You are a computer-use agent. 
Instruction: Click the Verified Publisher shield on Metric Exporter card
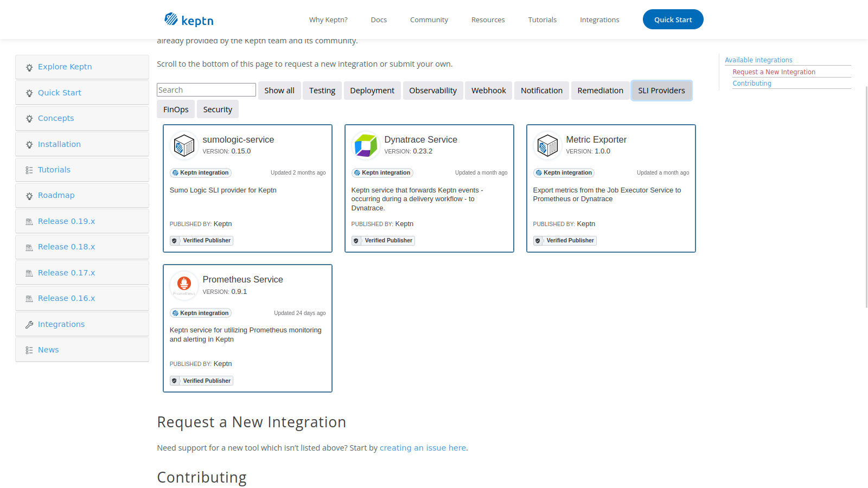click(x=538, y=241)
